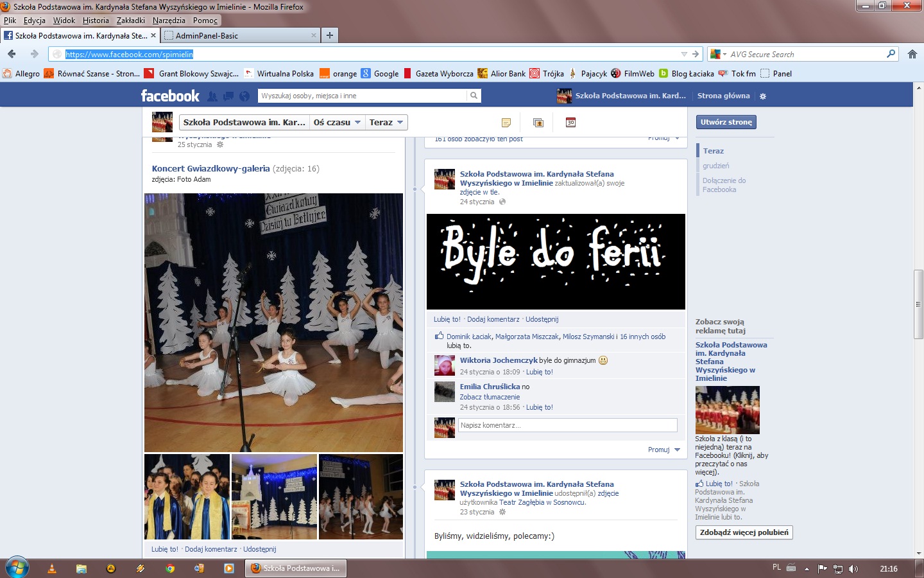Open the Facebook messages icon
Image resolution: width=924 pixels, height=578 pixels.
click(x=228, y=96)
